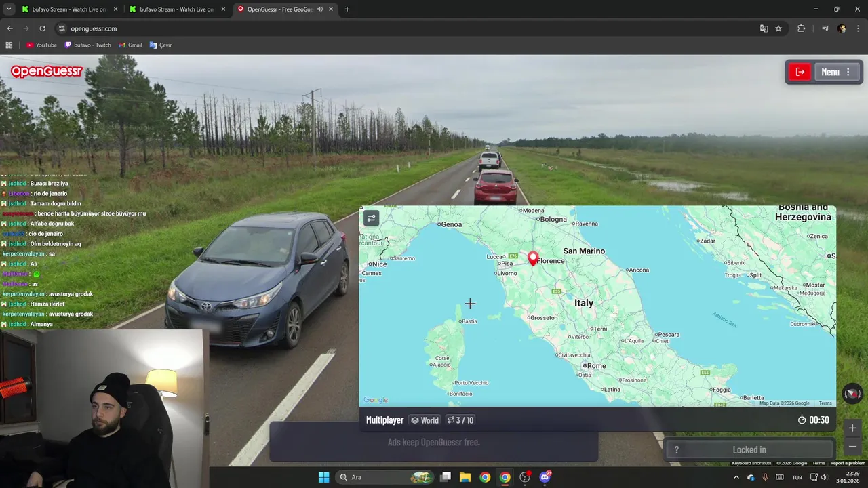Open the tab search dropdown
Image resolution: width=868 pixels, height=488 pixels.
[8, 9]
